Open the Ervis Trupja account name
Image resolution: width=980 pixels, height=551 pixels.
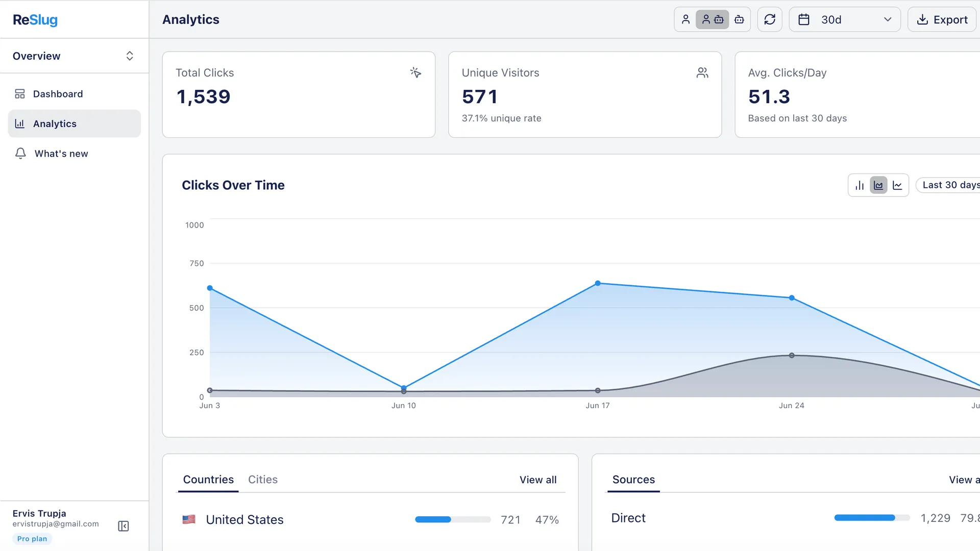coord(39,513)
